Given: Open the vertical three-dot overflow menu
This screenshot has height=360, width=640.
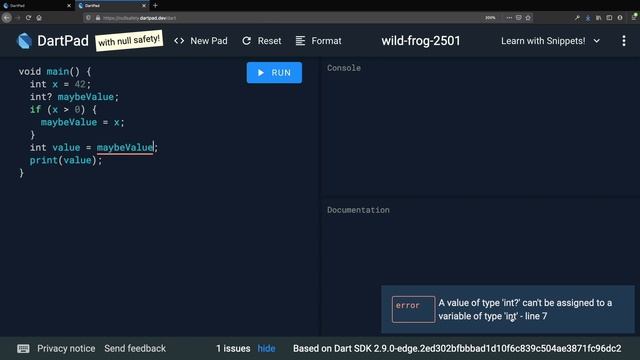Looking at the screenshot, I should click(x=624, y=41).
